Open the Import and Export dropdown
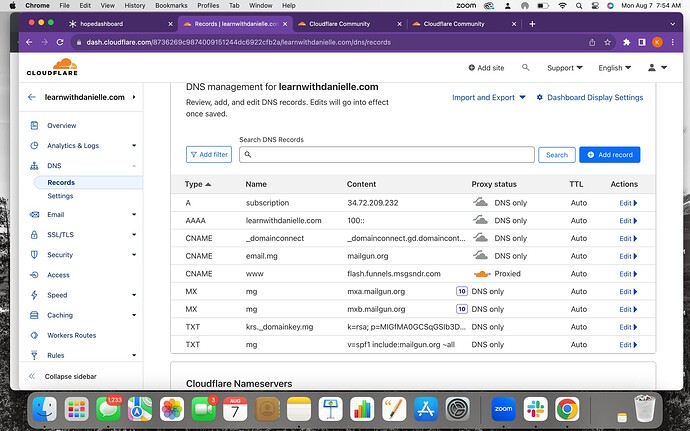The image size is (690, 431). pos(488,97)
